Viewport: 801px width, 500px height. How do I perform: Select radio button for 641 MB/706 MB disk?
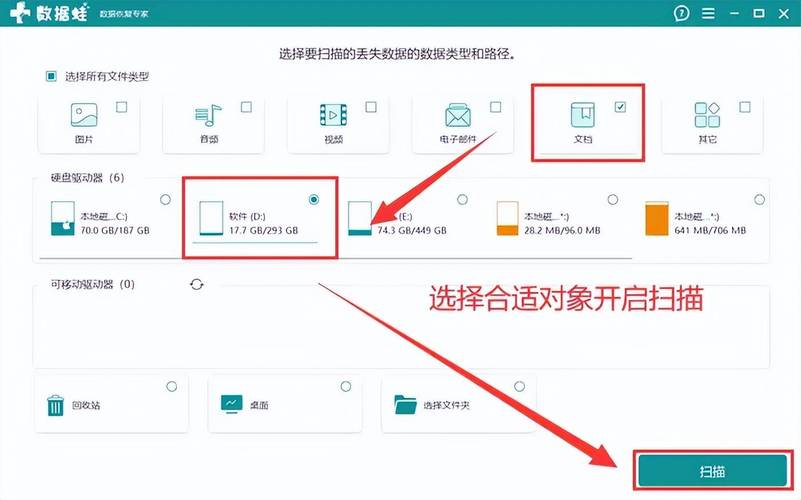coord(760,200)
